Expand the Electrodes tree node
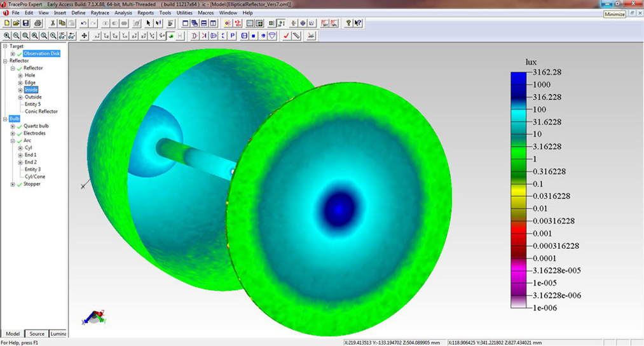Image resolution: width=644 pixels, height=346 pixels. pyautogui.click(x=13, y=133)
